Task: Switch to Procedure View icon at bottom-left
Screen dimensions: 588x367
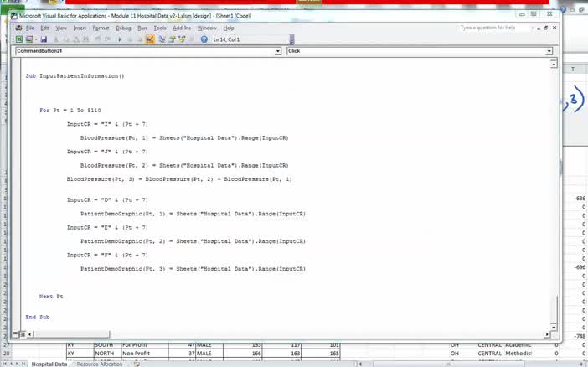Action: point(16,333)
